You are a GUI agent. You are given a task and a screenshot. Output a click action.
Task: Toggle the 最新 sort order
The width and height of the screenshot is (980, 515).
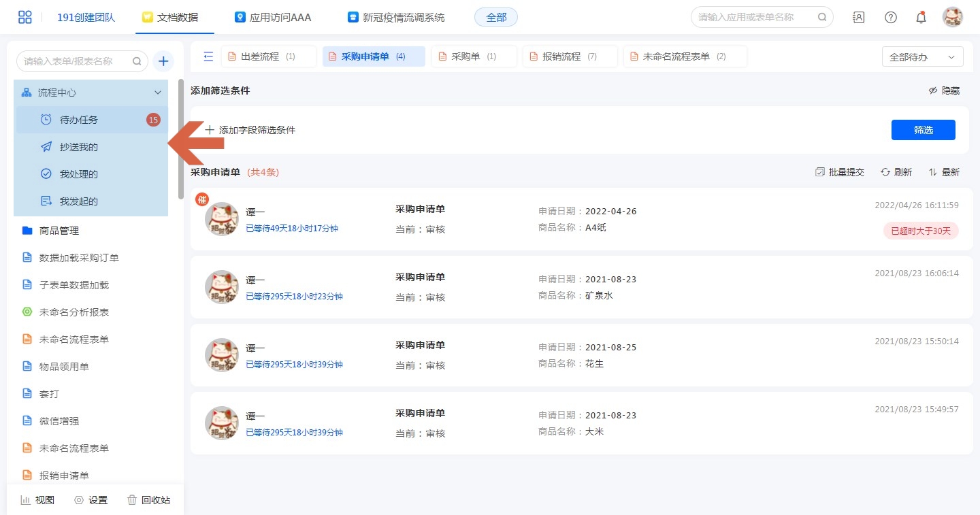(x=944, y=172)
